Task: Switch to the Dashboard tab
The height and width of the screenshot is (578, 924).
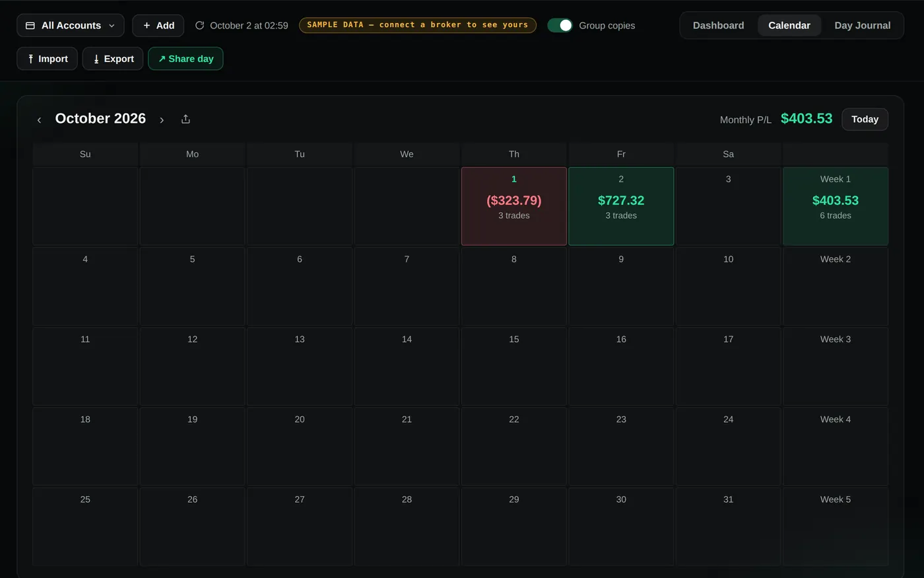Action: [718, 25]
